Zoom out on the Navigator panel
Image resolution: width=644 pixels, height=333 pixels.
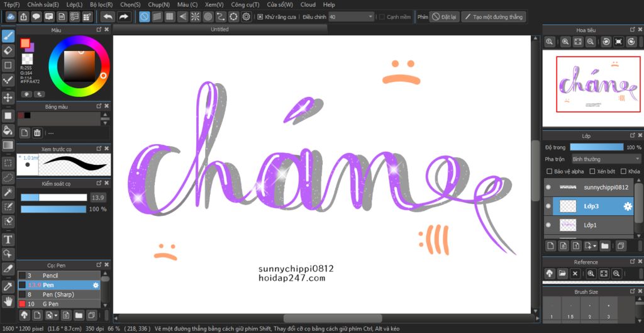click(590, 42)
